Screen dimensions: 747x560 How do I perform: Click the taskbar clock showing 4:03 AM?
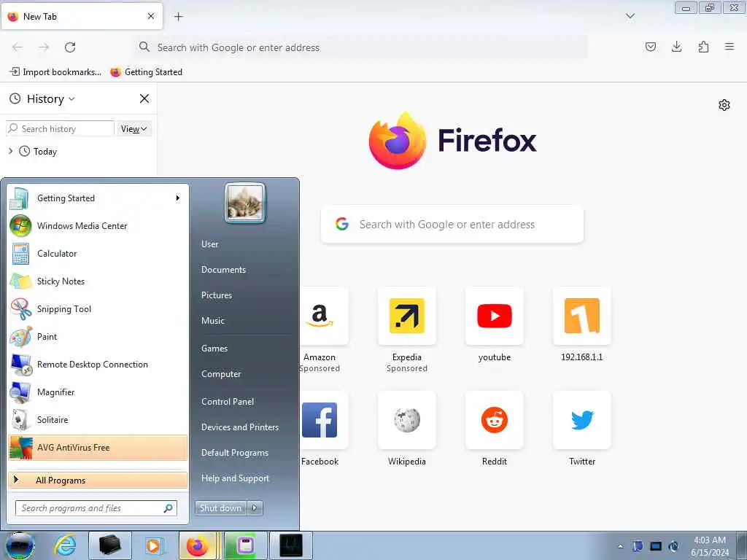click(x=710, y=546)
